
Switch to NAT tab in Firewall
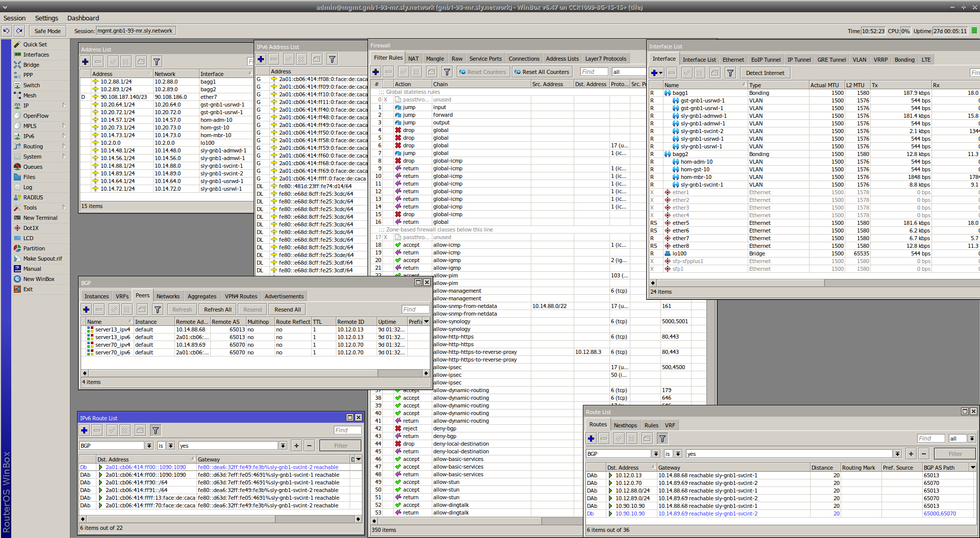[413, 59]
